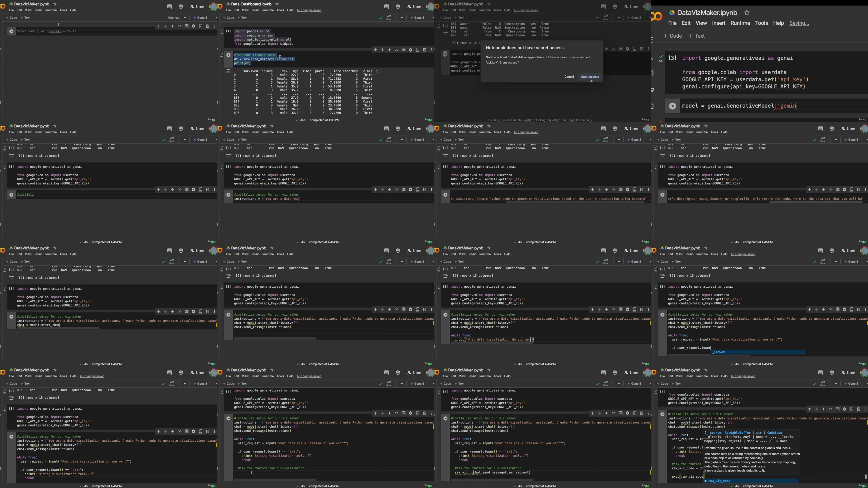
Task: Open the File menu in Data-Dashboard.ipynb
Action: 228,10
